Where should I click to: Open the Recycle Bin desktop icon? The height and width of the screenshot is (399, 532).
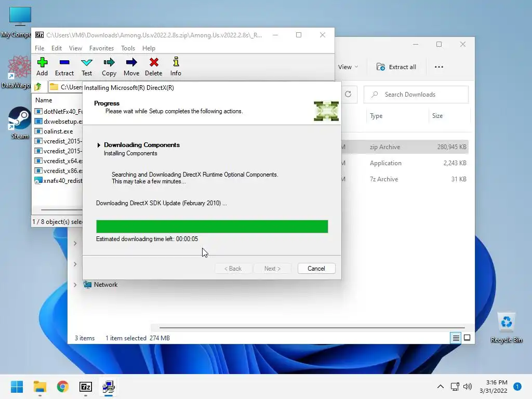(506, 327)
